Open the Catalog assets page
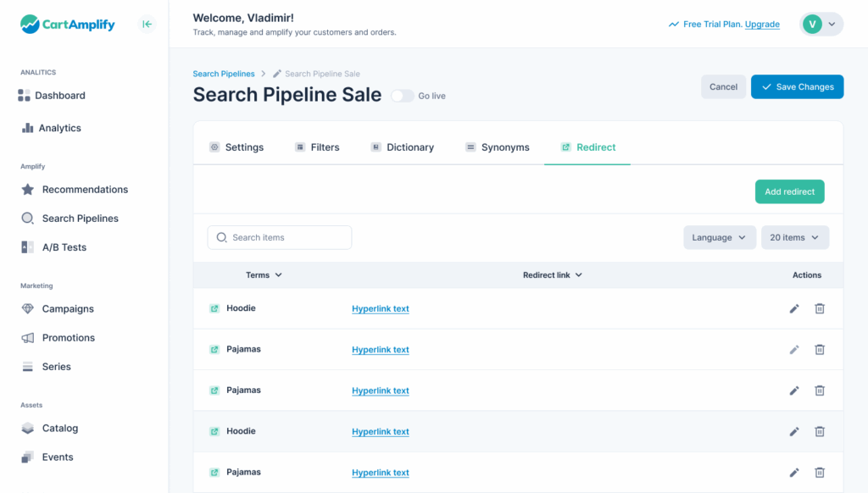 [x=59, y=429]
